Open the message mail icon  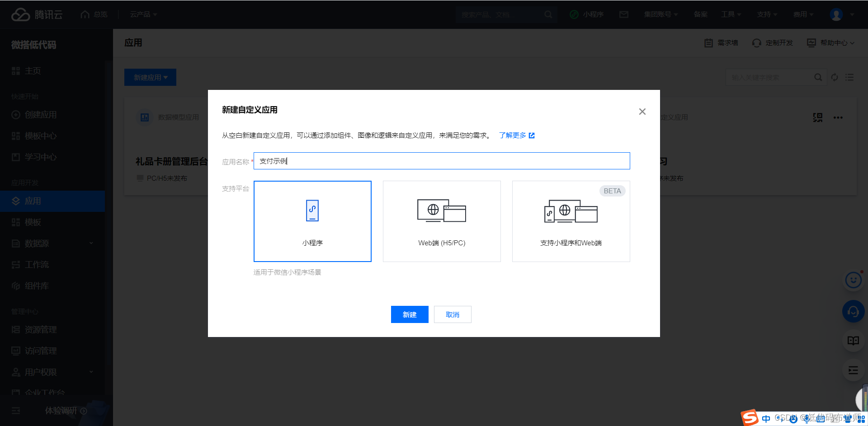[x=624, y=14]
